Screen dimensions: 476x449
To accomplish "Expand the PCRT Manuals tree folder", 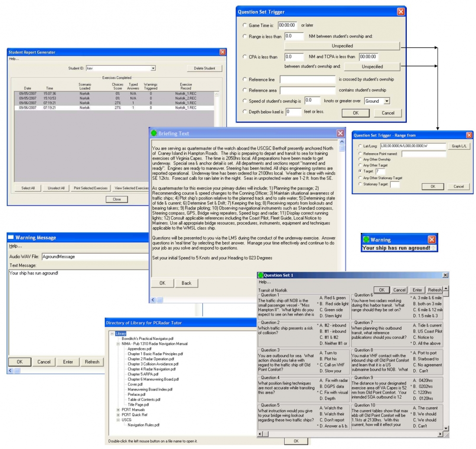I will 119,410.
